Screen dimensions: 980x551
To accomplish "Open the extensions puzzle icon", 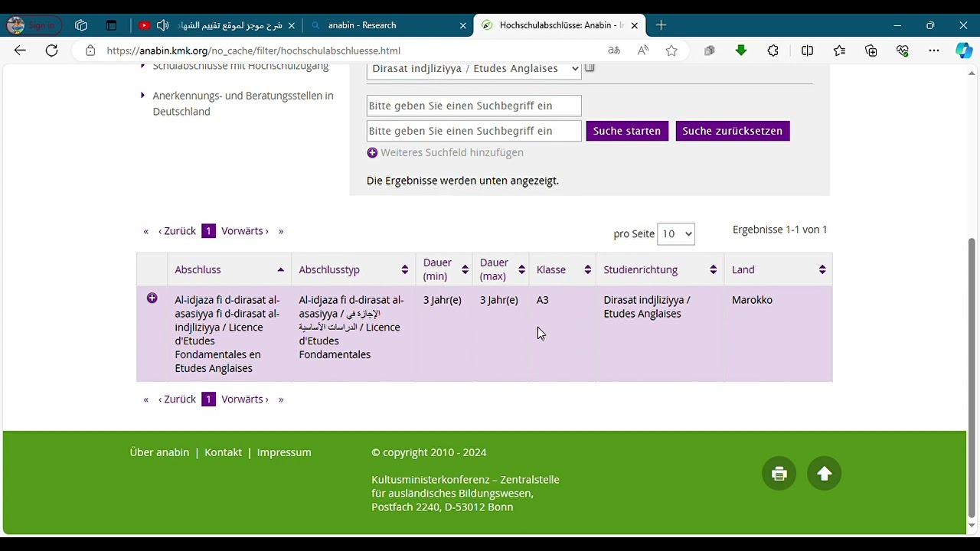I will (x=773, y=51).
